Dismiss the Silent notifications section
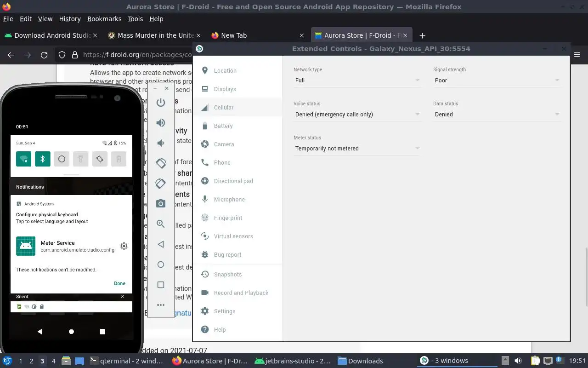 (123, 296)
